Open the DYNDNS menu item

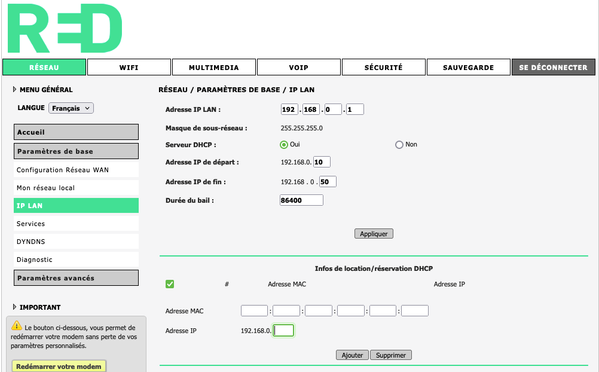pos(76,242)
